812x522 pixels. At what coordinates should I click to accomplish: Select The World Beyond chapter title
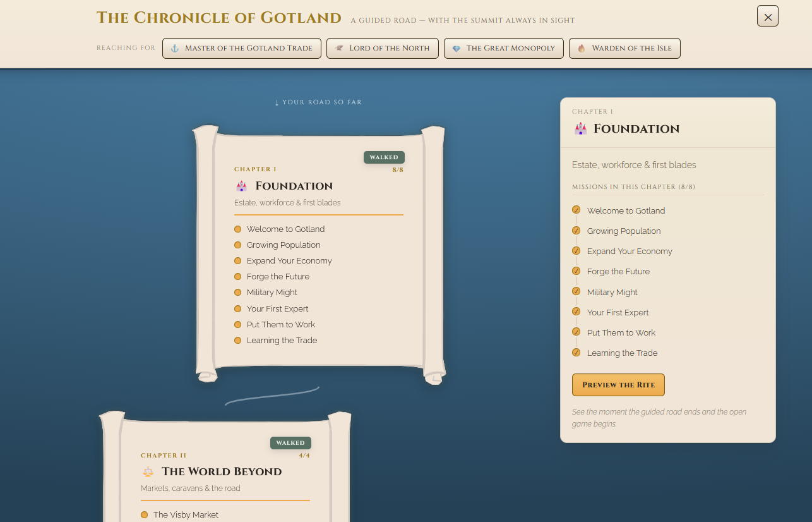222,471
